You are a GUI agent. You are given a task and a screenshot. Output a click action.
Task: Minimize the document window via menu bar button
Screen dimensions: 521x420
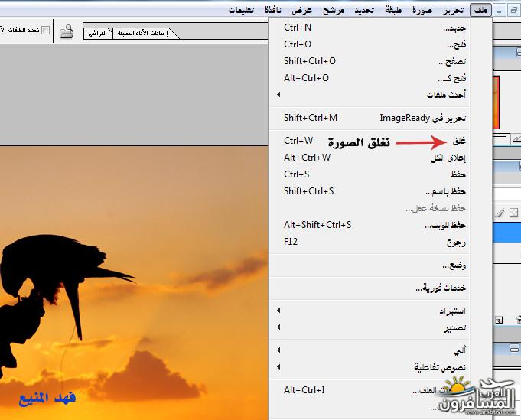pyautogui.click(x=499, y=11)
